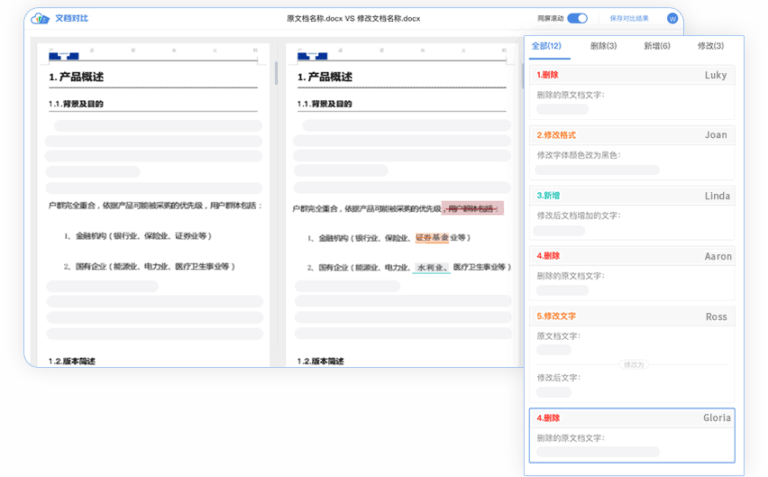The height and width of the screenshot is (477, 768).
Task: Click the red strikethrough deleted text in modified document
Action: click(x=474, y=208)
